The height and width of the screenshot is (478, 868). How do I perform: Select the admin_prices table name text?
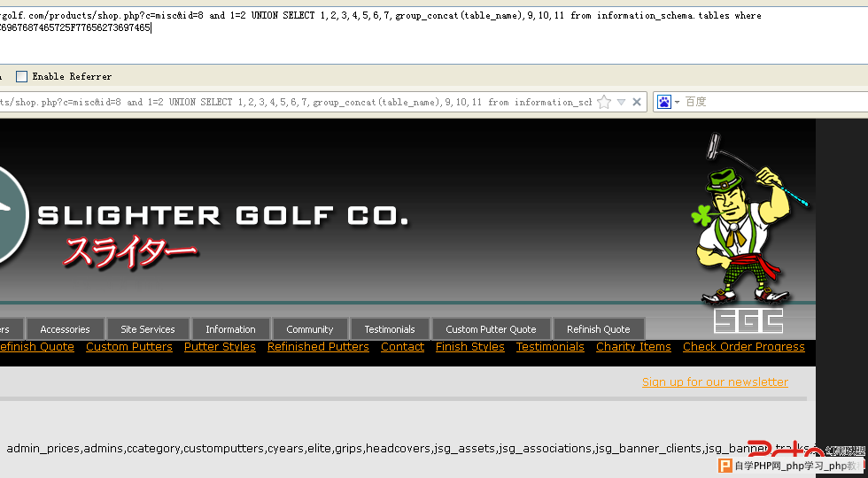[43, 449]
